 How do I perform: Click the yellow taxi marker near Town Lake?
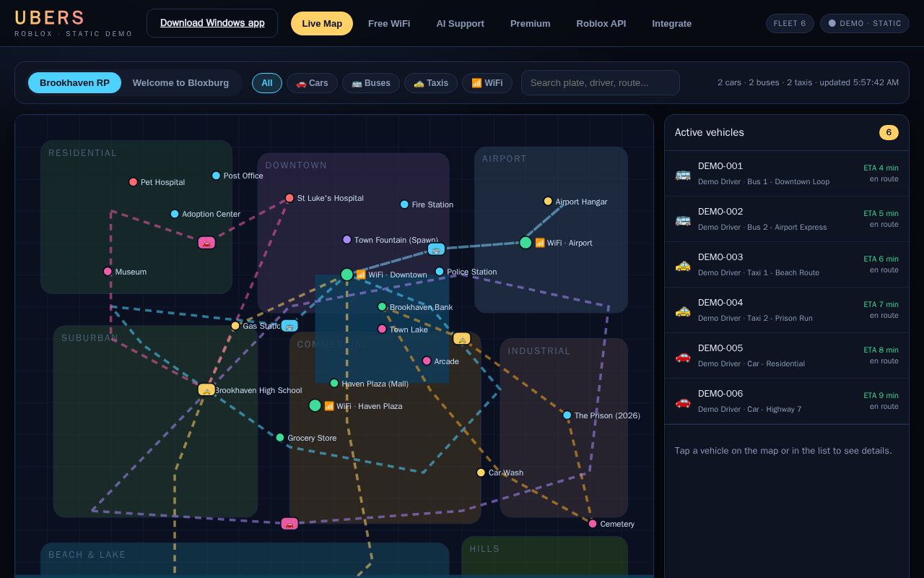[462, 339]
